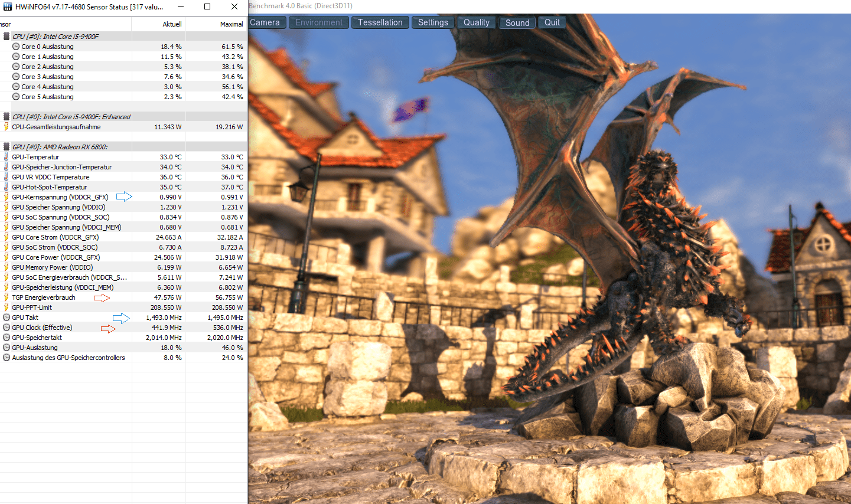Click the clock icon of GPU Takt
This screenshot has height=504, width=851.
coord(6,318)
